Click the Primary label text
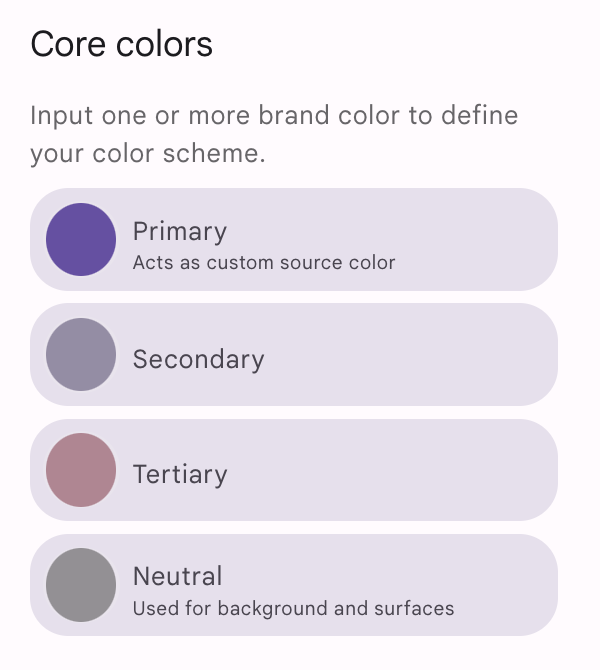600x670 pixels. (180, 231)
